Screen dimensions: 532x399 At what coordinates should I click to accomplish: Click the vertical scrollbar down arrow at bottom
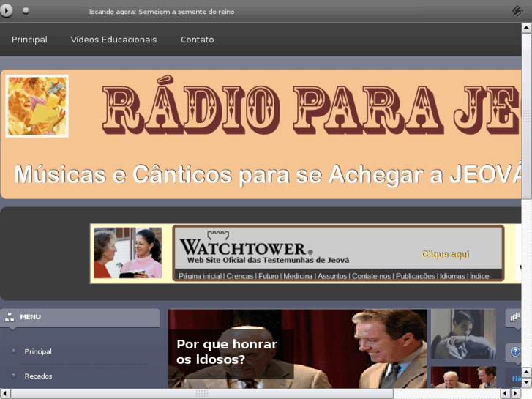tap(527, 383)
